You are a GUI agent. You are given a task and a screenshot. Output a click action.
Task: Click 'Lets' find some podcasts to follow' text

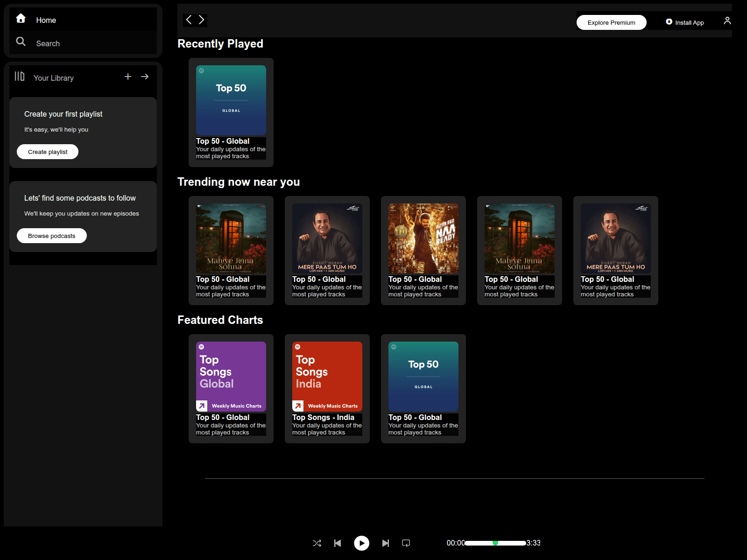[80, 198]
